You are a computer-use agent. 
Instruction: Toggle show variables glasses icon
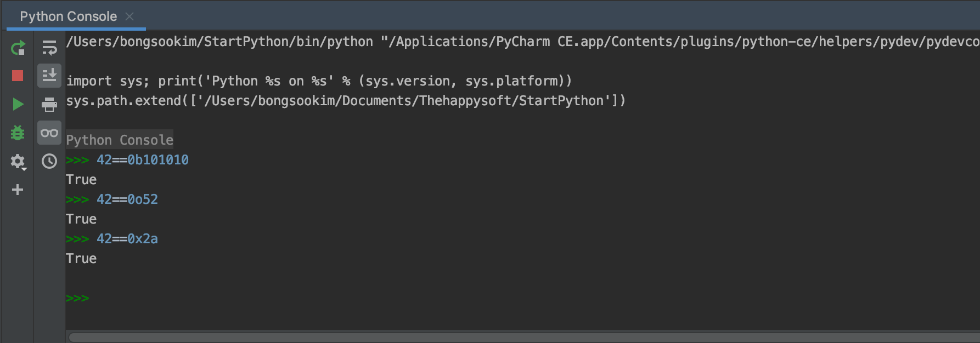click(49, 133)
